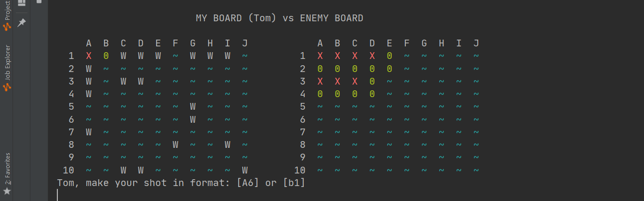Click the pin icon in console toolbar
Viewport: 644px width, 201px height.
[x=21, y=22]
